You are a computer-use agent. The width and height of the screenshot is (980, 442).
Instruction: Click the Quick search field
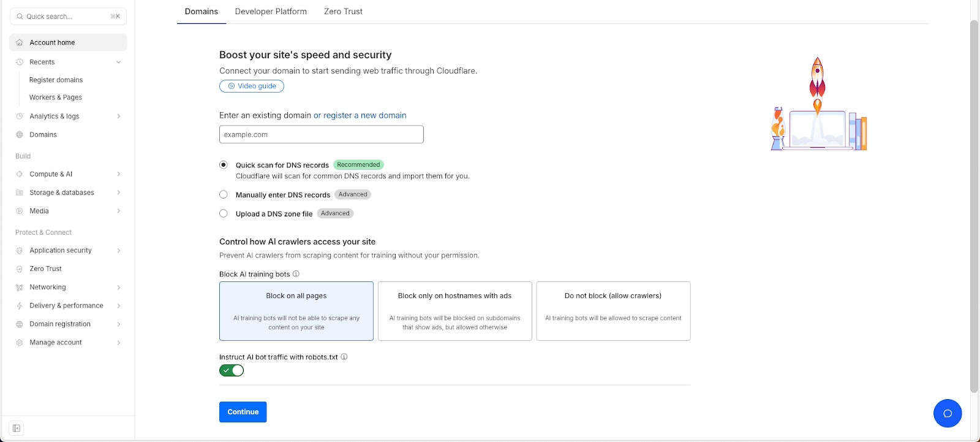pyautogui.click(x=68, y=17)
